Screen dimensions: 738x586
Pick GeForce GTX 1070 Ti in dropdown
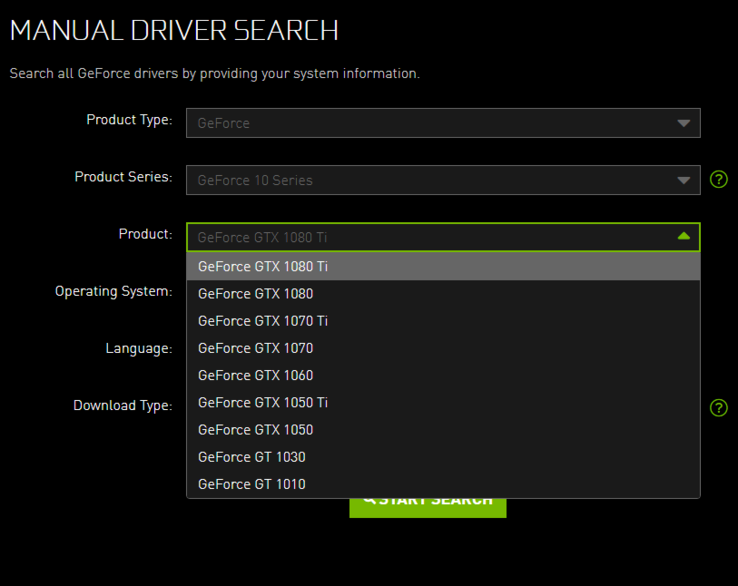coord(263,321)
